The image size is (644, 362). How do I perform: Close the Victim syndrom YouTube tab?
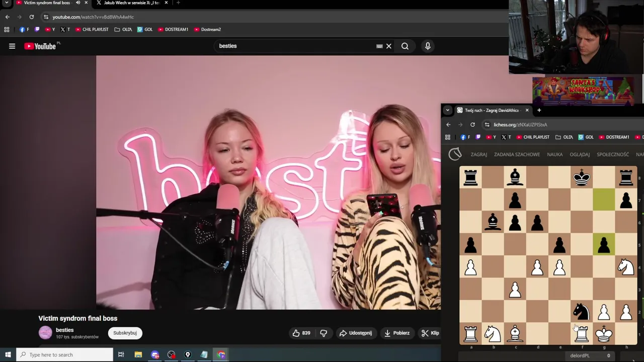[86, 3]
